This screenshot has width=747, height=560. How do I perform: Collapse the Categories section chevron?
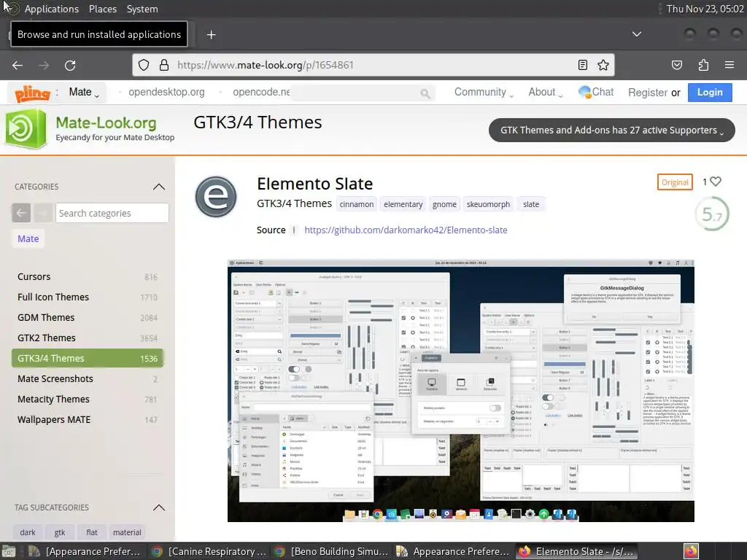[x=158, y=187]
